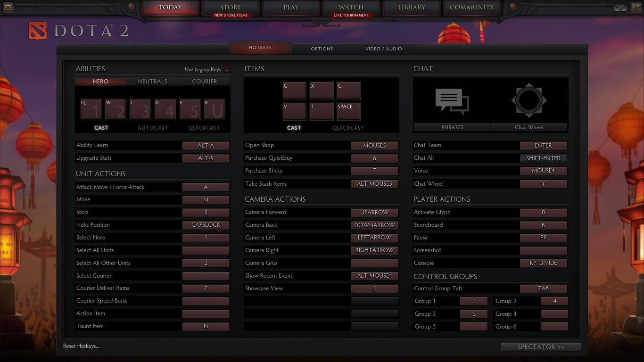Image resolution: width=644 pixels, height=362 pixels.
Task: Open the mail envelope icon
Action: (x=620, y=8)
